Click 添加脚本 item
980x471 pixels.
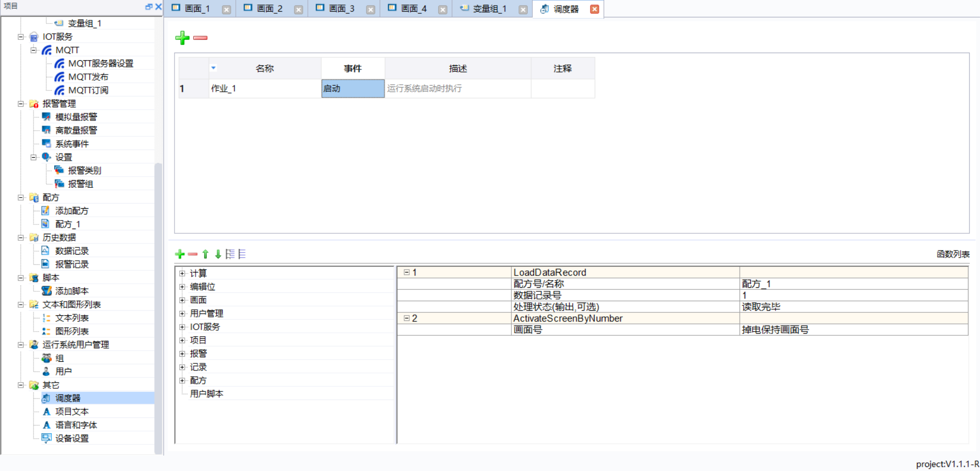(x=71, y=291)
